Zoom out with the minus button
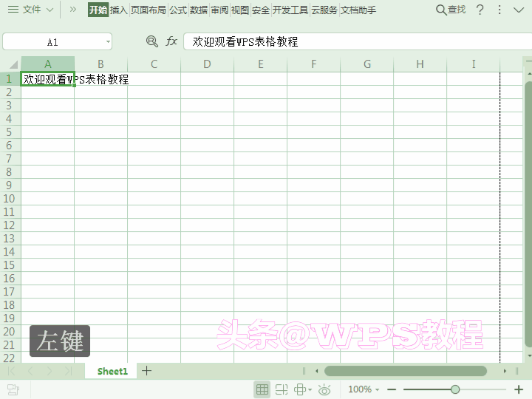Viewport: 532px width, 399px height. pyautogui.click(x=392, y=389)
